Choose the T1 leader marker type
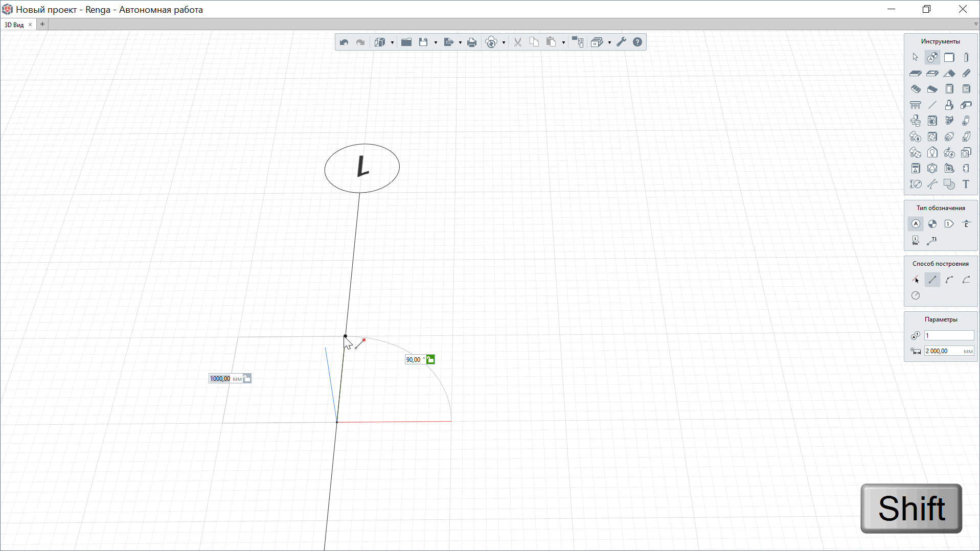This screenshot has height=551, width=980. (932, 240)
